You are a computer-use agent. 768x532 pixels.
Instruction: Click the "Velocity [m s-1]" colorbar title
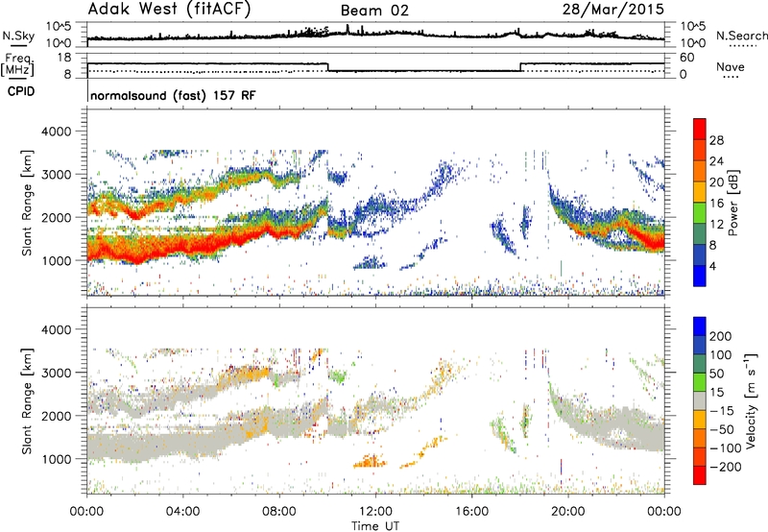click(x=750, y=401)
